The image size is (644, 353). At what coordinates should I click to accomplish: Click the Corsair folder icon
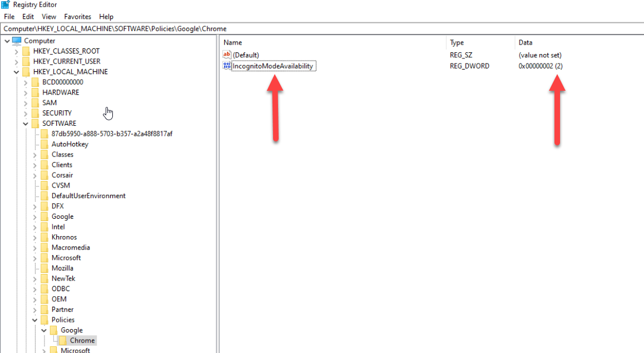coord(44,175)
